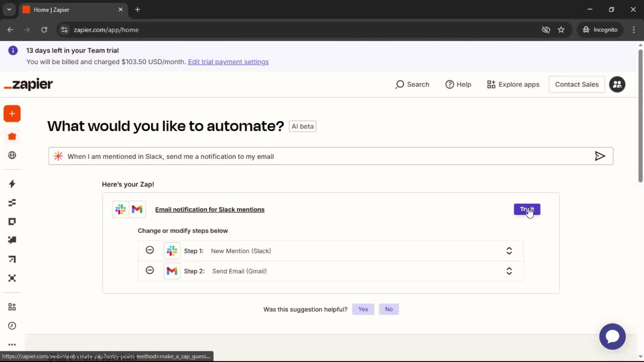Open the Agents icon in sidebar
Image resolution: width=644 pixels, height=362 pixels.
pyautogui.click(x=12, y=278)
